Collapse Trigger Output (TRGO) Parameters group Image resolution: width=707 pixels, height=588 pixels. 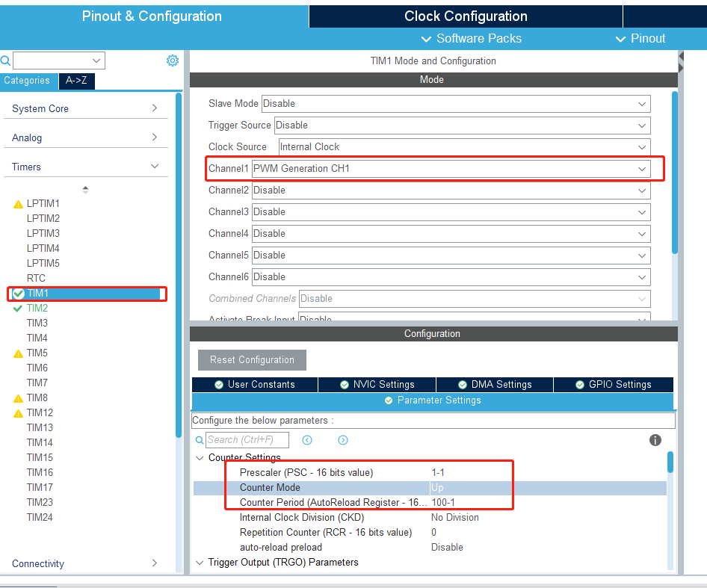[x=200, y=563]
